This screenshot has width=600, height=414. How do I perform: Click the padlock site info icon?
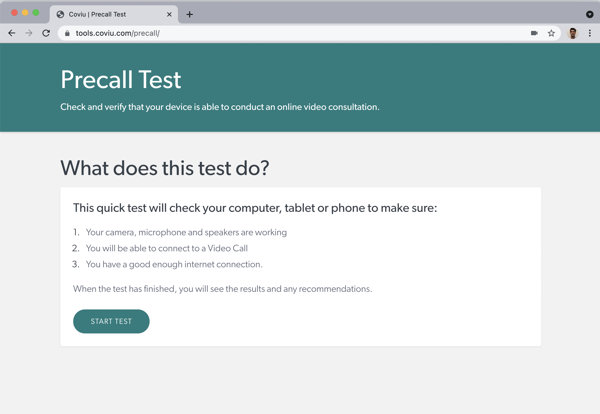67,33
